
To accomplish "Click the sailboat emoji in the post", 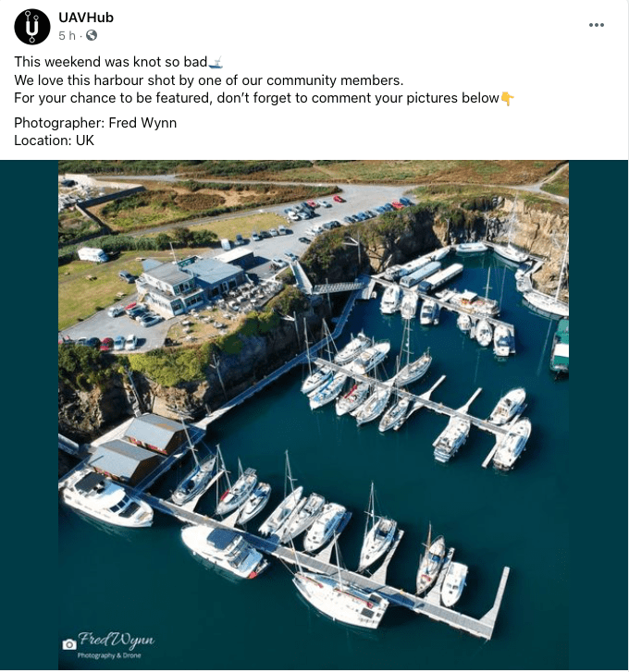I will click(x=216, y=63).
